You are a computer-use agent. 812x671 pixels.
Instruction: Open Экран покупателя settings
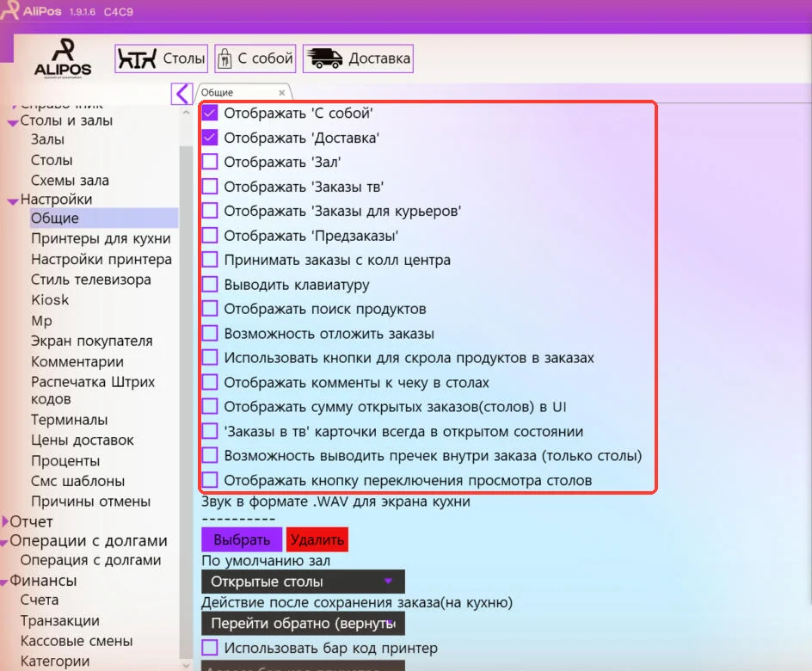[x=92, y=341]
